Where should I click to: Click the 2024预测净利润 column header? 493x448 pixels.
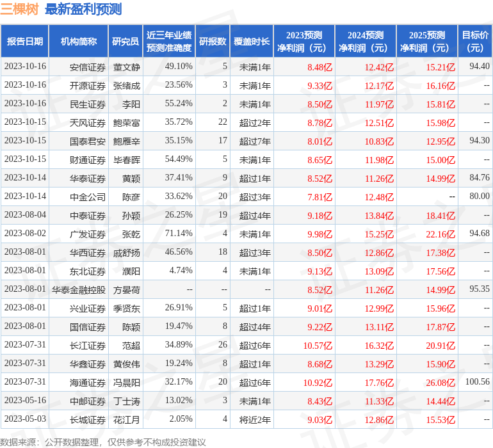pyautogui.click(x=366, y=41)
